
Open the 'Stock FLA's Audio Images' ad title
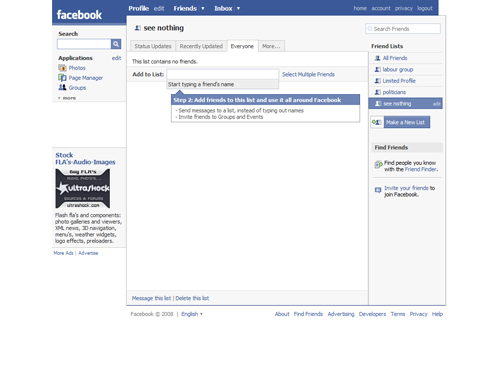coord(85,159)
